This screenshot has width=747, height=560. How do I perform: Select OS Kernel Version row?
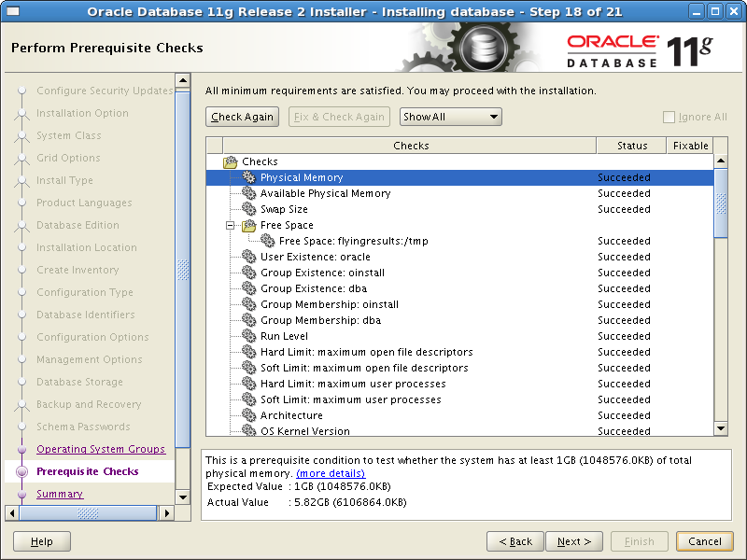pyautogui.click(x=459, y=430)
